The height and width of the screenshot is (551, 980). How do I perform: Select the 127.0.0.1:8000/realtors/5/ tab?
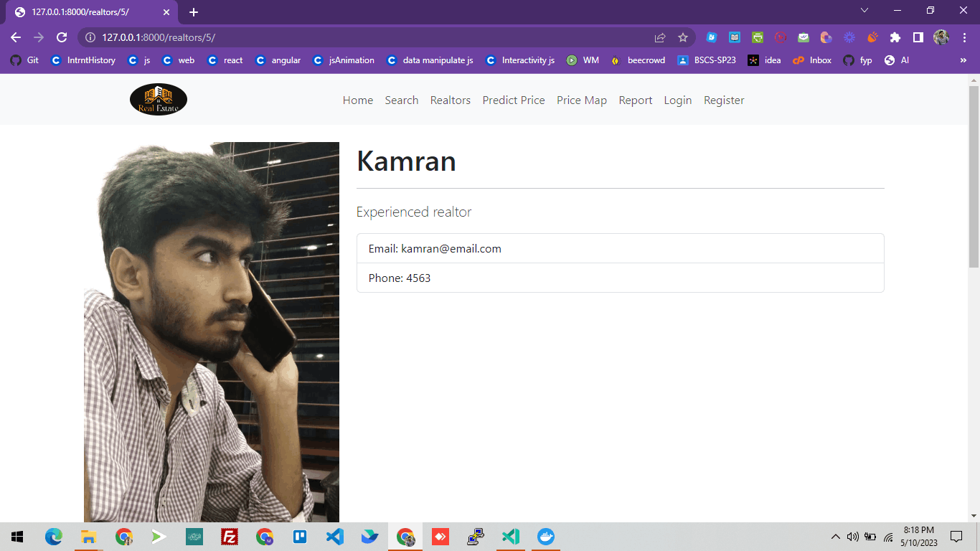click(x=93, y=12)
